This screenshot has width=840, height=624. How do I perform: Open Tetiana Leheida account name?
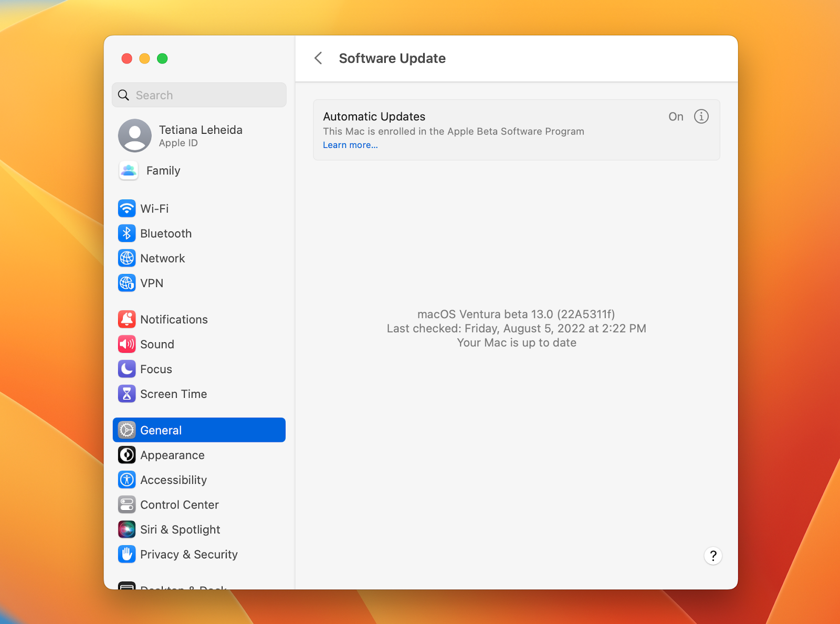point(201,130)
